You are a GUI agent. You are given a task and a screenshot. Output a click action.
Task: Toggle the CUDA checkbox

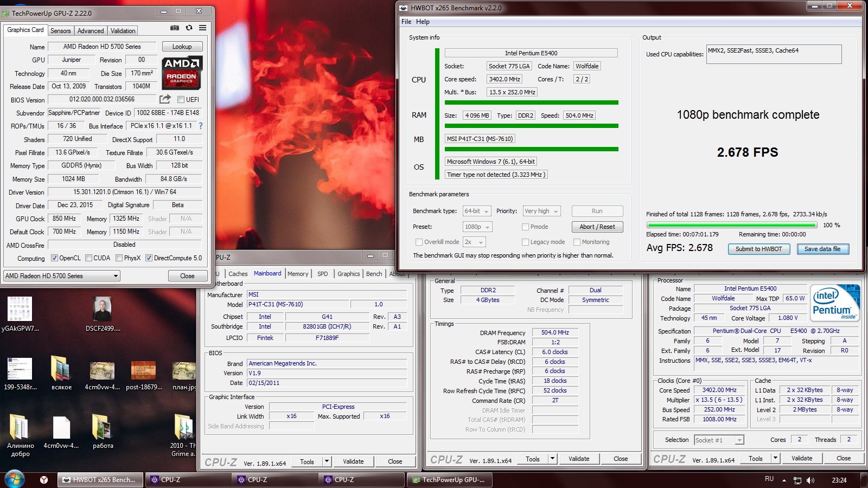tap(88, 258)
